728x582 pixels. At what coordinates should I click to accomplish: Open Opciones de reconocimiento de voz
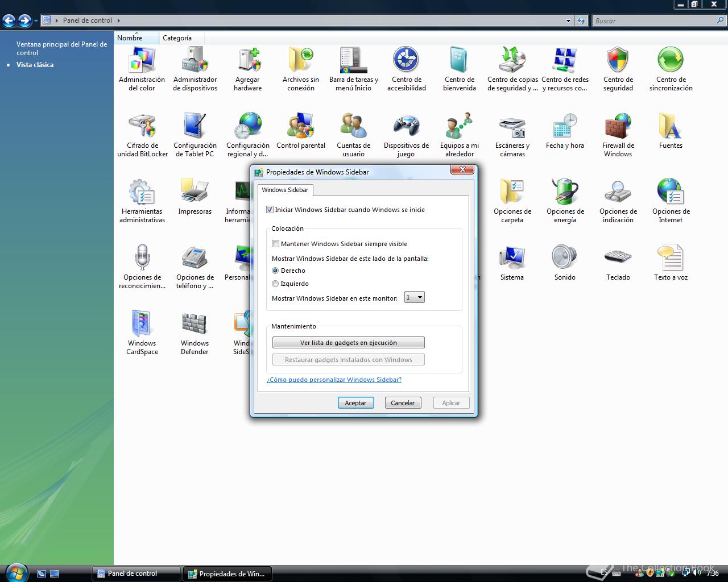[x=142, y=267]
